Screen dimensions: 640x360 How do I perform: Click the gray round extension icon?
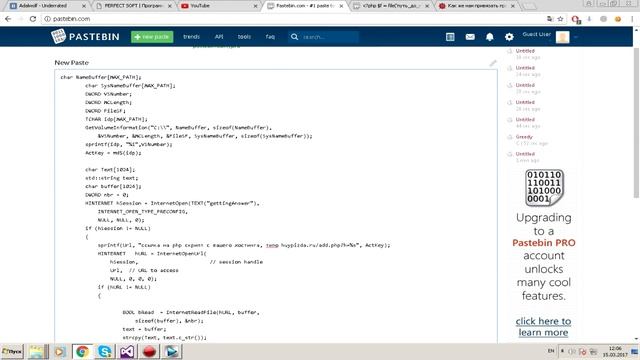coord(603,19)
